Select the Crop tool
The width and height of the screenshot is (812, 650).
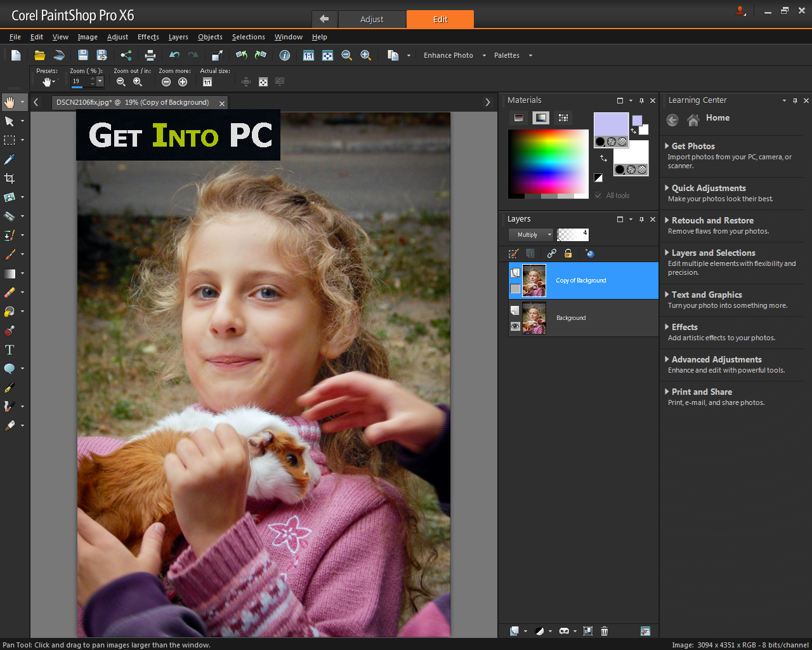click(10, 178)
